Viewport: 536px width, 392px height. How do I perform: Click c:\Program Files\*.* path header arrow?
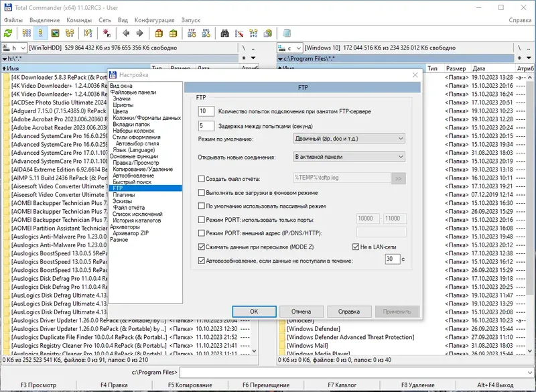click(x=280, y=59)
